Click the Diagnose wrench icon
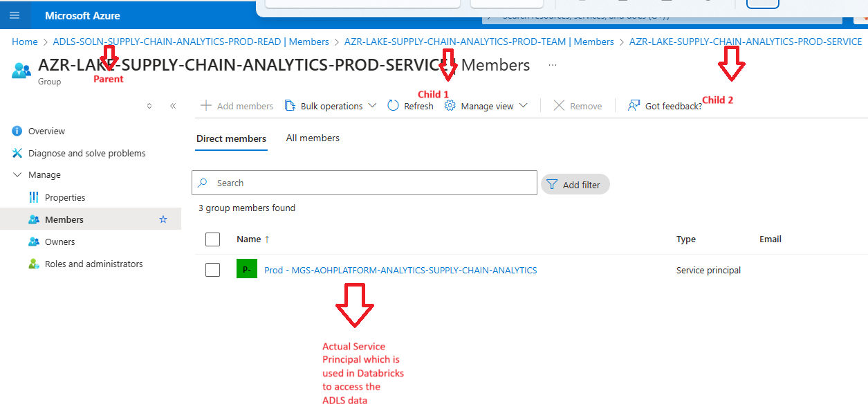 pyautogui.click(x=17, y=153)
